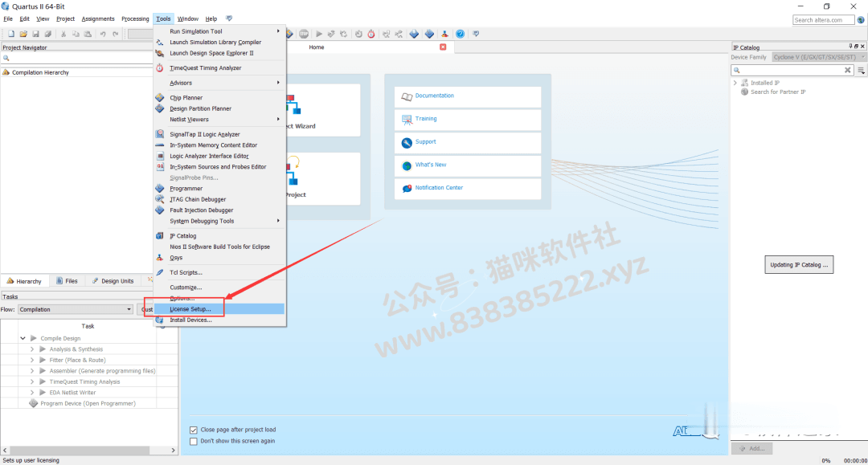Expand the Analysis & Synthesis task
The width and height of the screenshot is (868, 465).
pos(32,349)
